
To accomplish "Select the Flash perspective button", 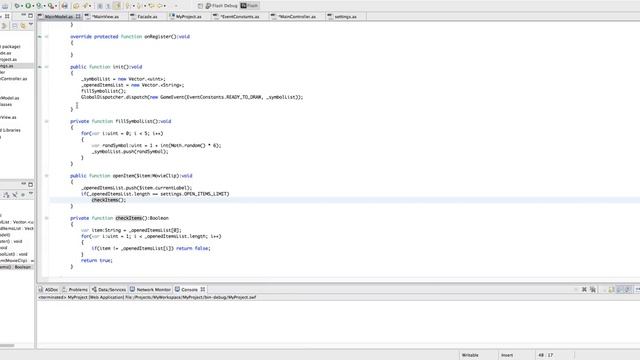I will click(x=249, y=6).
